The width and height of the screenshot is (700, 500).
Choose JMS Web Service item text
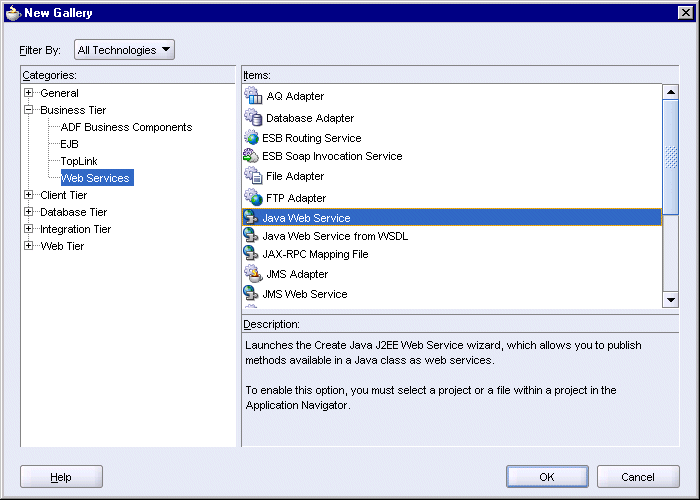(x=304, y=294)
